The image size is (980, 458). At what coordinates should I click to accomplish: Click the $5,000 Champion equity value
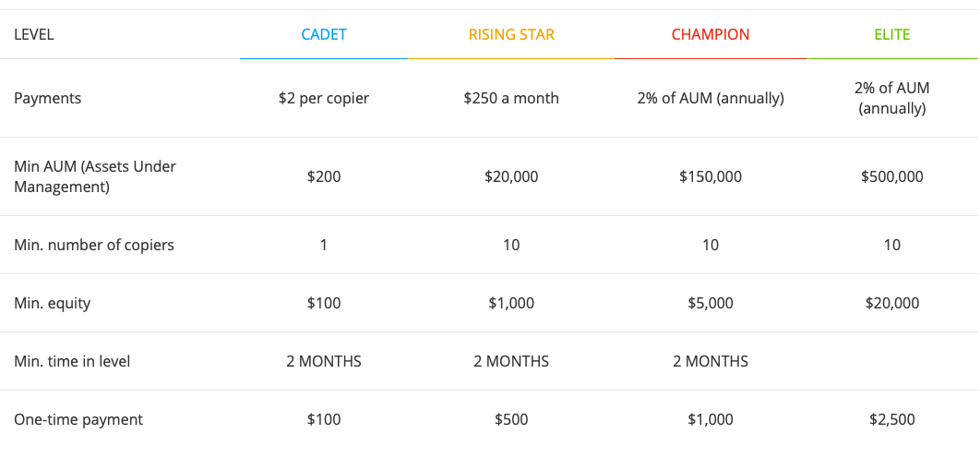(710, 303)
